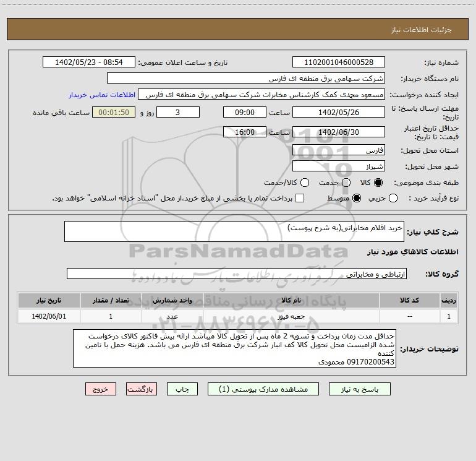
Task: Click the announcement date field 1402/05/23 - 08:54
Action: coord(88,62)
